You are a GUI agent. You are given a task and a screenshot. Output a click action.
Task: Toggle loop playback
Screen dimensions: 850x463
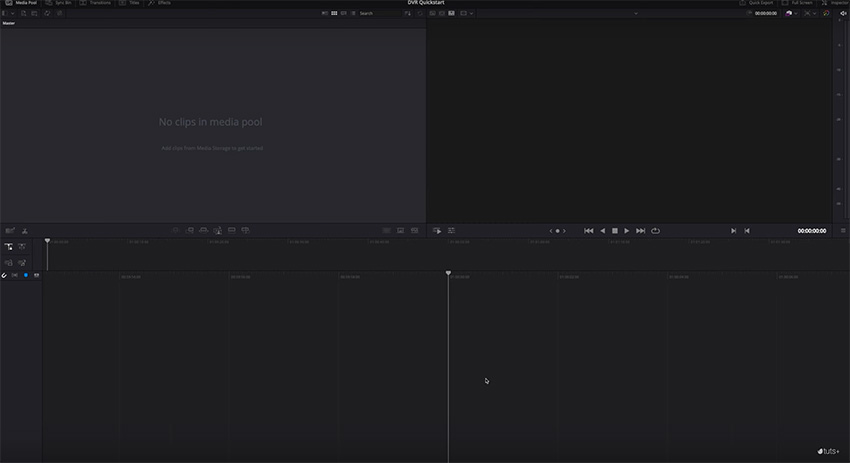655,230
